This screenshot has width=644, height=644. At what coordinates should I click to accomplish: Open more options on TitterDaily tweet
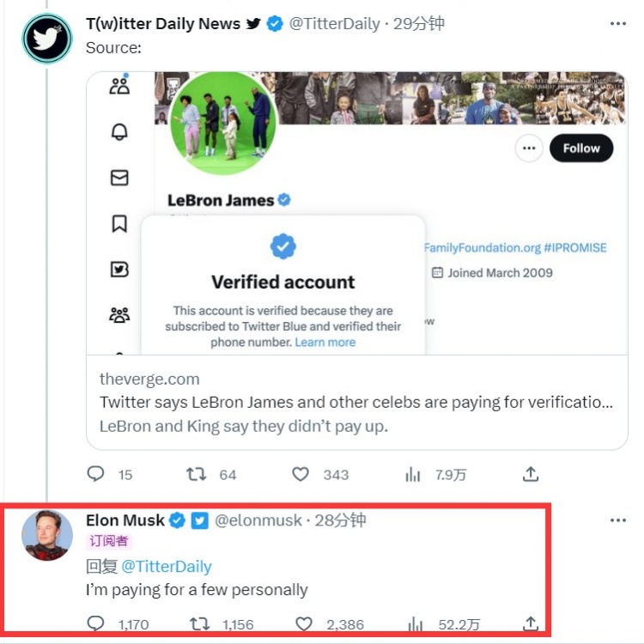pos(618,24)
